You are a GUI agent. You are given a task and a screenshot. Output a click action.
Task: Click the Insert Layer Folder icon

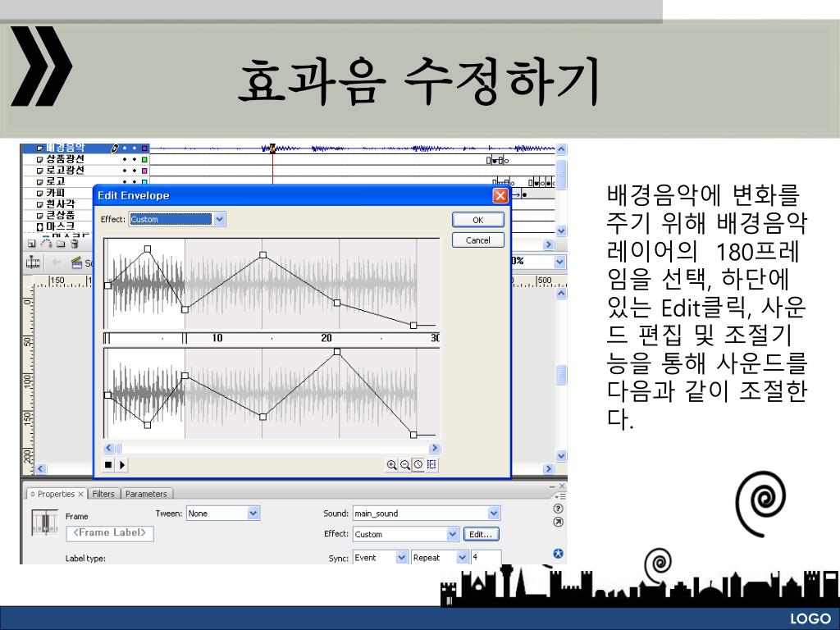tap(61, 244)
